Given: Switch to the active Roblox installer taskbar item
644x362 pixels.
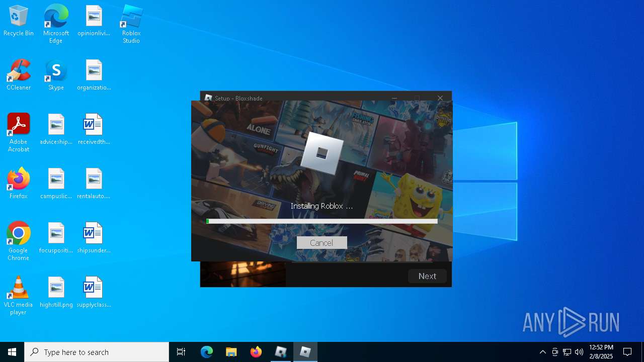Looking at the screenshot, I should 305,352.
